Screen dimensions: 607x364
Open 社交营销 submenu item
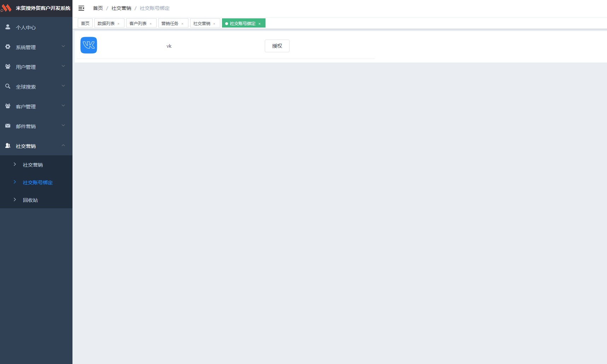(x=36, y=165)
